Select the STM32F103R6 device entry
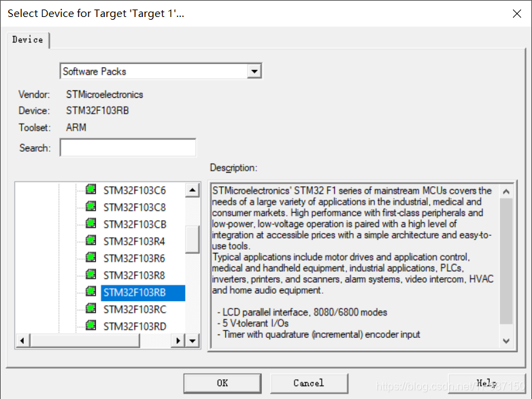 point(134,258)
